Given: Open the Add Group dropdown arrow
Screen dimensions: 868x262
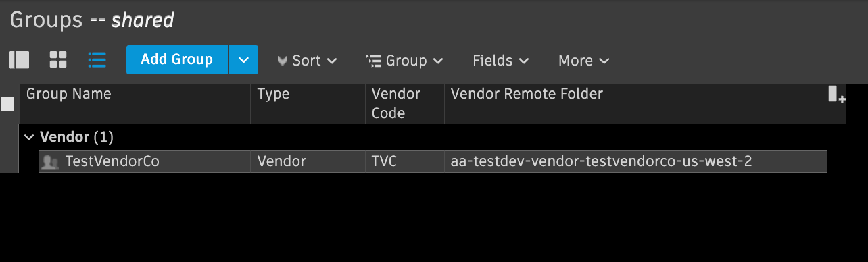Looking at the screenshot, I should point(243,60).
